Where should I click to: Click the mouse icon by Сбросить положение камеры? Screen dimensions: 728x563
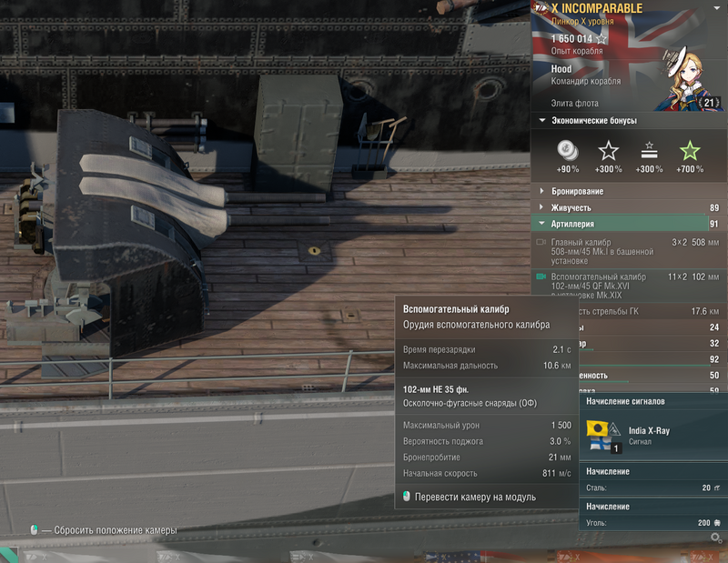coord(34,529)
